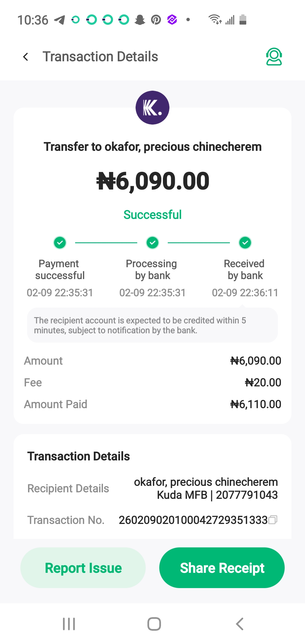Open customer support headset icon
Image resolution: width=305 pixels, height=644 pixels.
[x=274, y=57]
